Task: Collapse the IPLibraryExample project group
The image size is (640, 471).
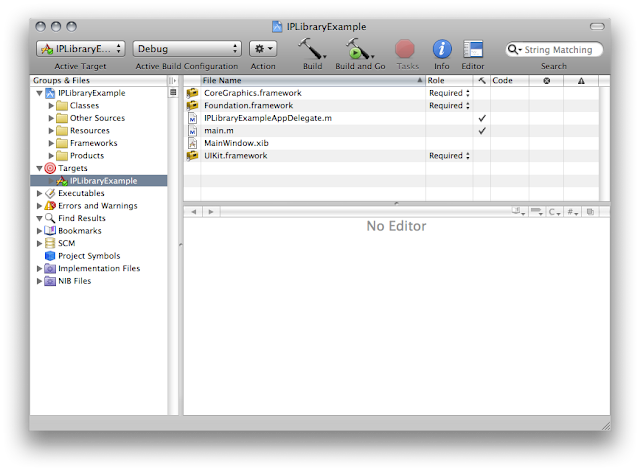Action: click(39, 93)
